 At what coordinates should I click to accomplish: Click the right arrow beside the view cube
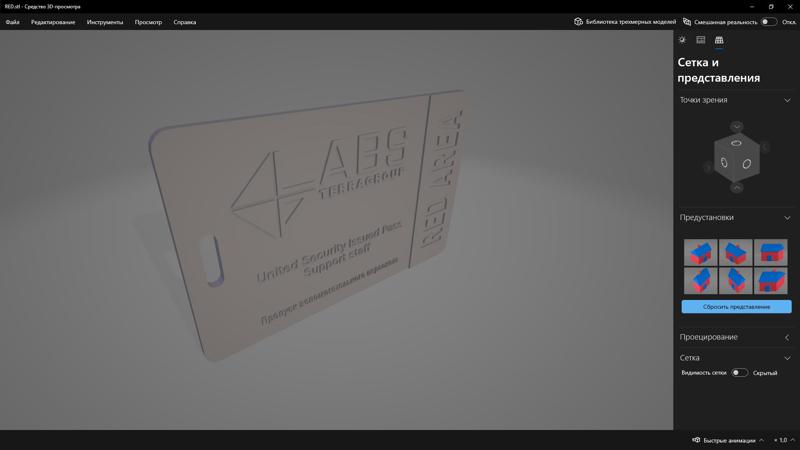765,147
